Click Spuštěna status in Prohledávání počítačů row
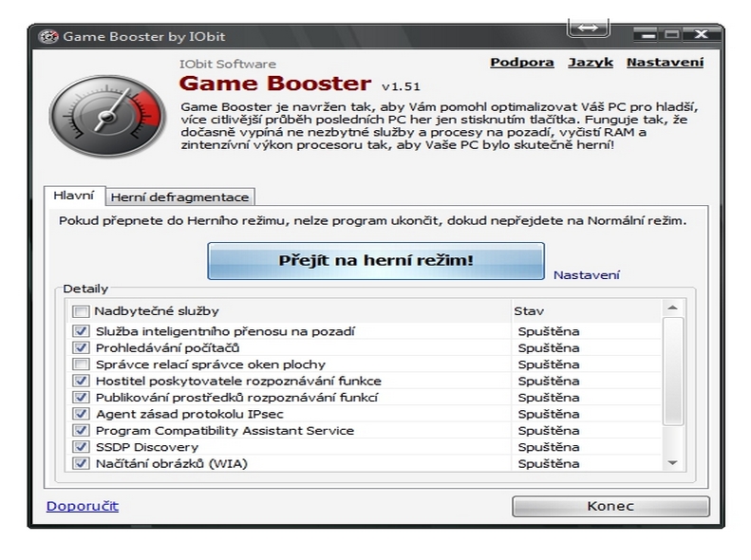751x560 pixels. (549, 348)
